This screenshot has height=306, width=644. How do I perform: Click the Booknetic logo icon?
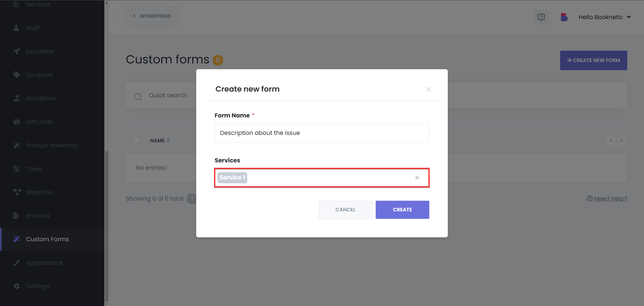tap(564, 17)
